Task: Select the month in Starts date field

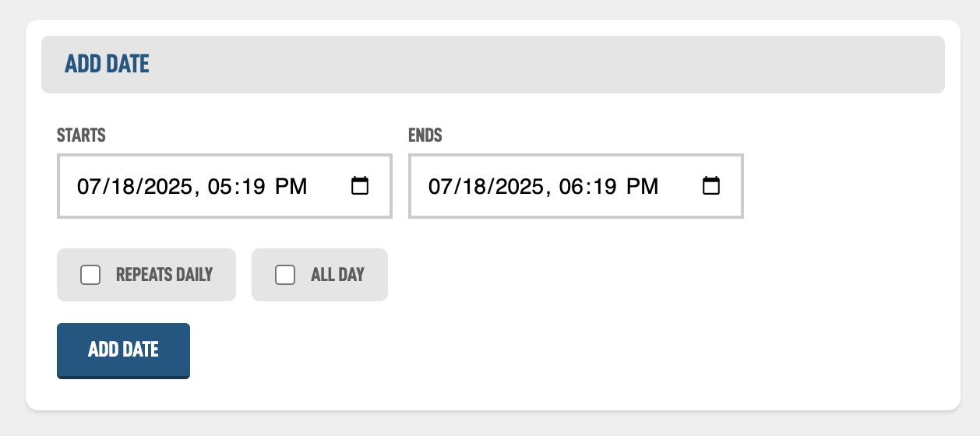Action: tap(87, 186)
